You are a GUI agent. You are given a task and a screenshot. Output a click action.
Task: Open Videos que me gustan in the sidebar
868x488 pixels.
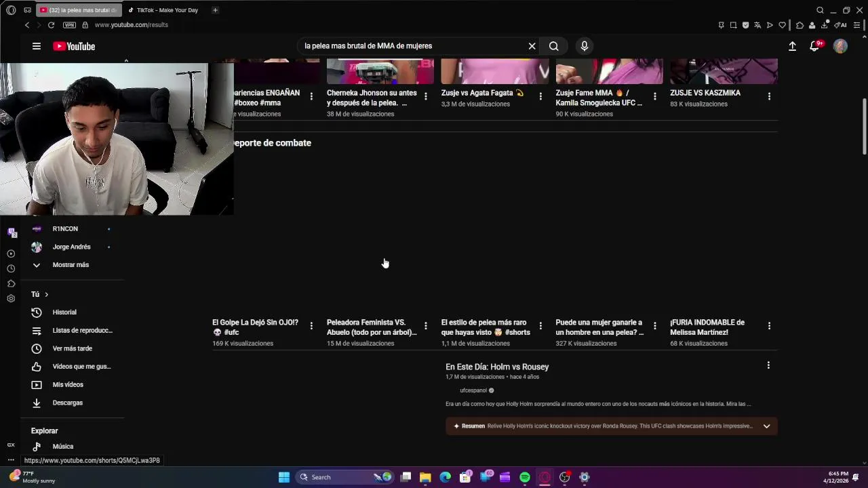tap(71, 367)
